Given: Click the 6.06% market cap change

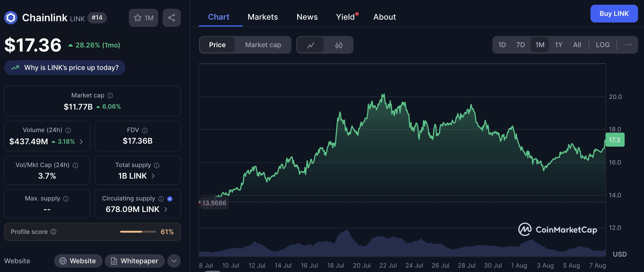Looking at the screenshot, I should pos(111,107).
